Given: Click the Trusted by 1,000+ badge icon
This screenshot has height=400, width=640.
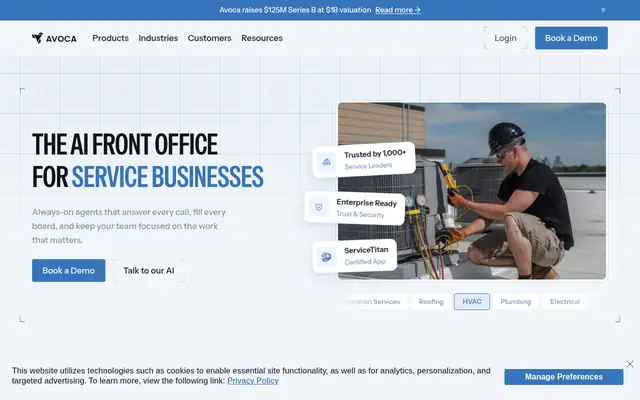Looking at the screenshot, I should pyautogui.click(x=327, y=162).
